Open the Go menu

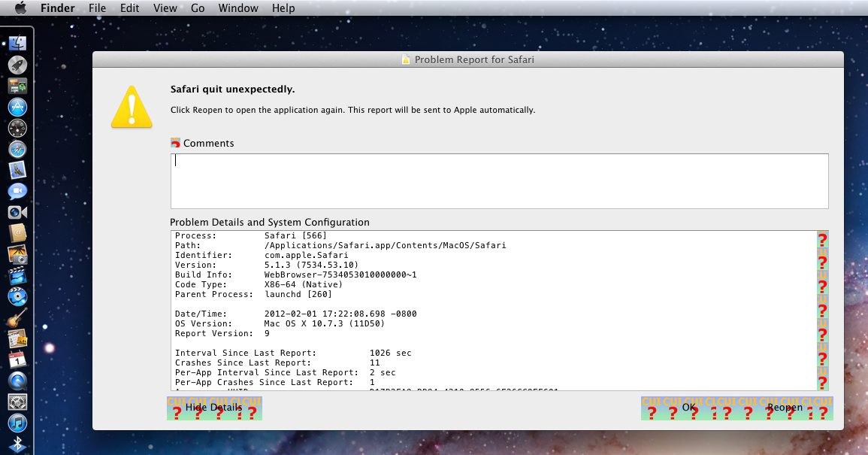(x=198, y=8)
